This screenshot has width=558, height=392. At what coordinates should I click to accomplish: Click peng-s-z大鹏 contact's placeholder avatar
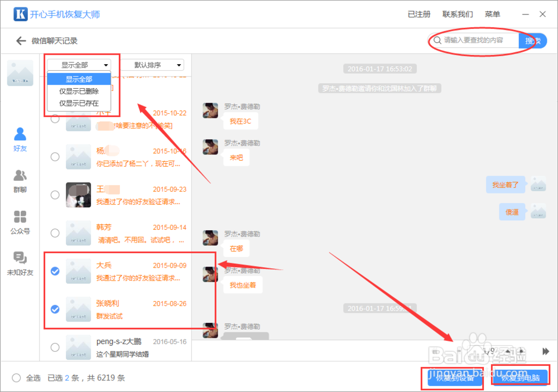point(78,347)
